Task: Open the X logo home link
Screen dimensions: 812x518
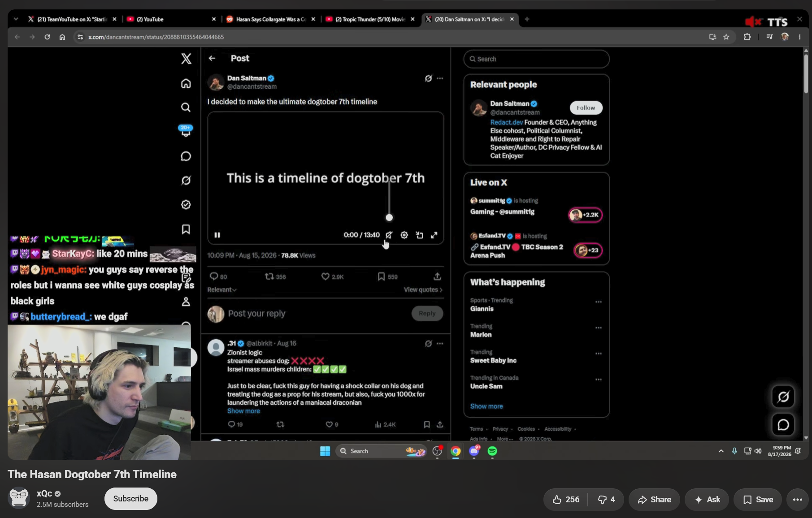Action: 186,59
